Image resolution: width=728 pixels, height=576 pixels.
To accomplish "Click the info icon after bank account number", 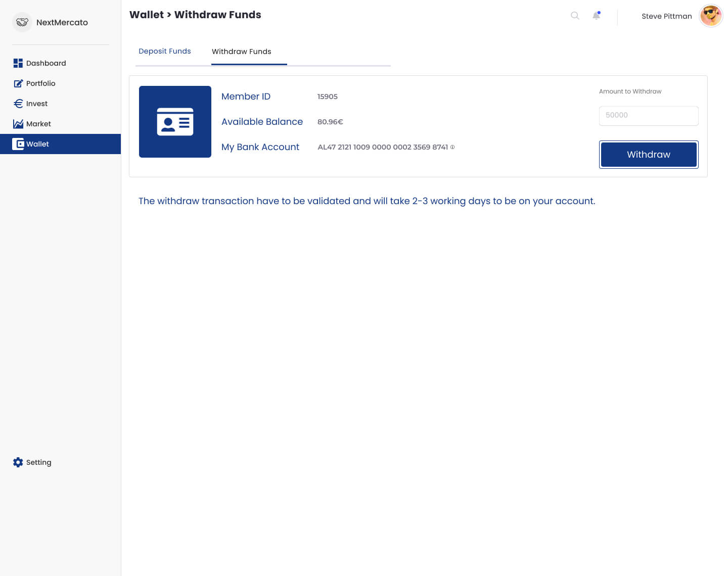I will [452, 147].
